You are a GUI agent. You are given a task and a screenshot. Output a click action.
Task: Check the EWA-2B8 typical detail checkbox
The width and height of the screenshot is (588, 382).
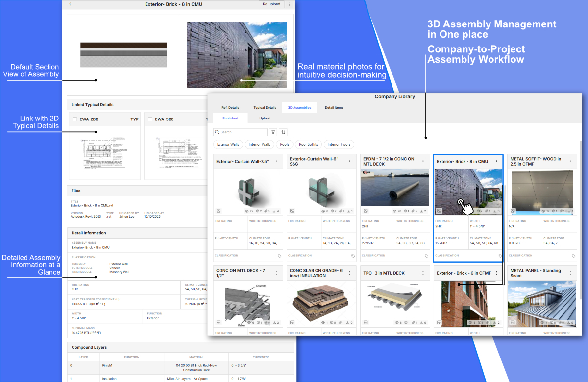[74, 119]
